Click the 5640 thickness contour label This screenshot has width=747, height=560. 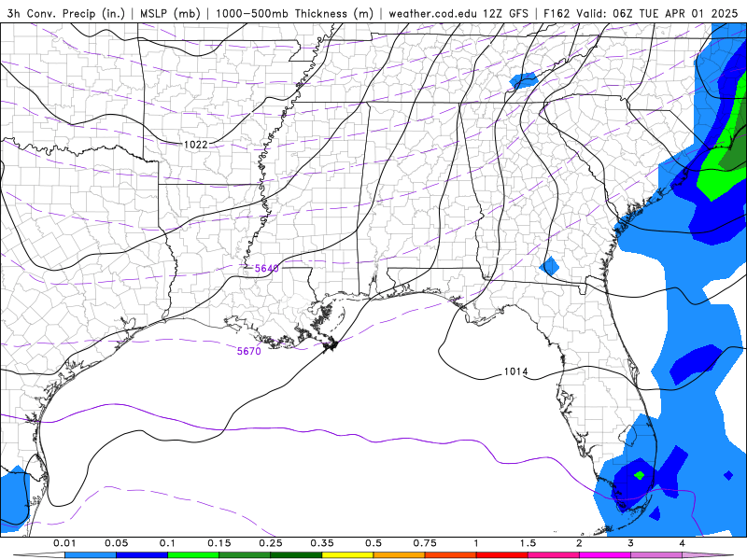click(x=266, y=269)
